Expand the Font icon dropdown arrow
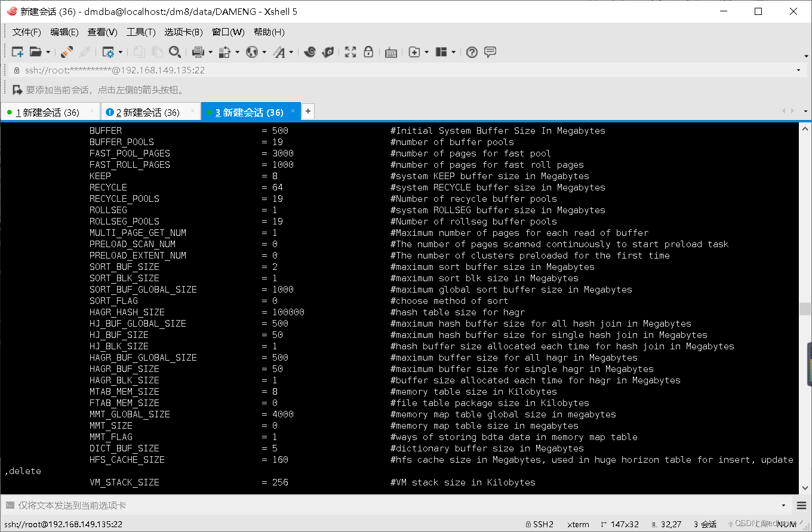Viewport: 812px width, 532px height. (x=291, y=53)
